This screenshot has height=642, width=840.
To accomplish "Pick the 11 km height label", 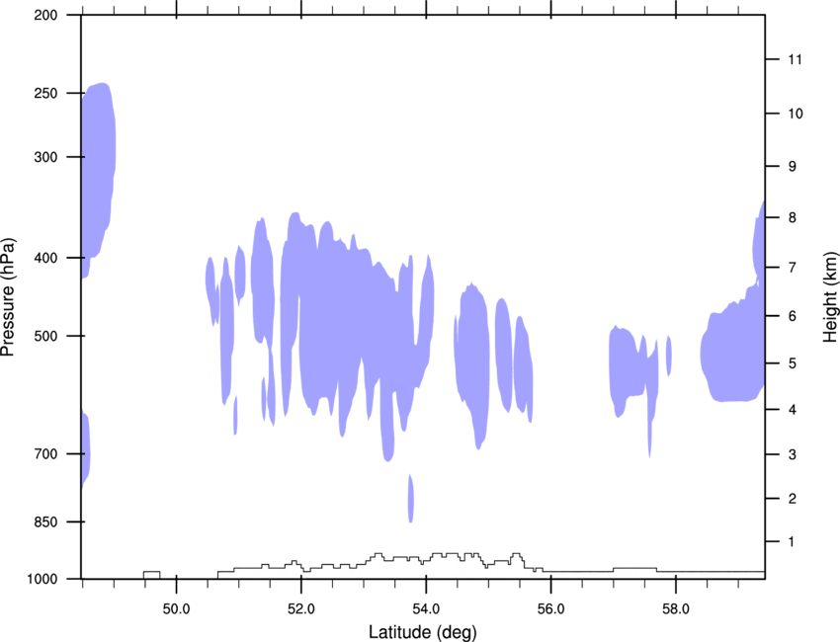I will tap(795, 59).
